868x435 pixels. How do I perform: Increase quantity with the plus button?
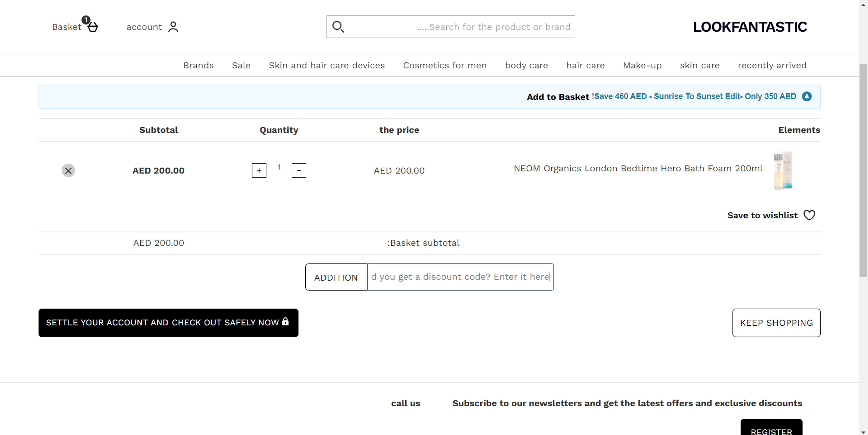tap(259, 170)
